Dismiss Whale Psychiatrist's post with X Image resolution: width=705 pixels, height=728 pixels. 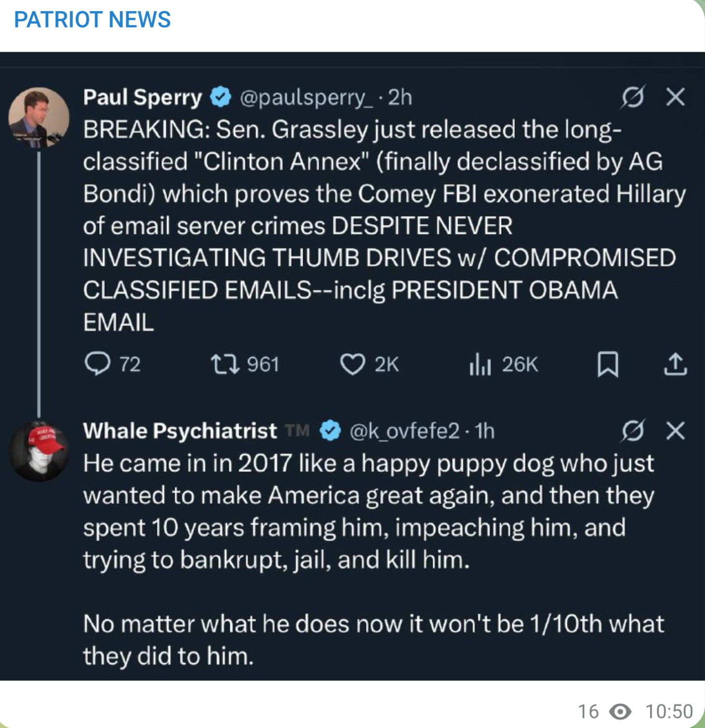click(675, 430)
